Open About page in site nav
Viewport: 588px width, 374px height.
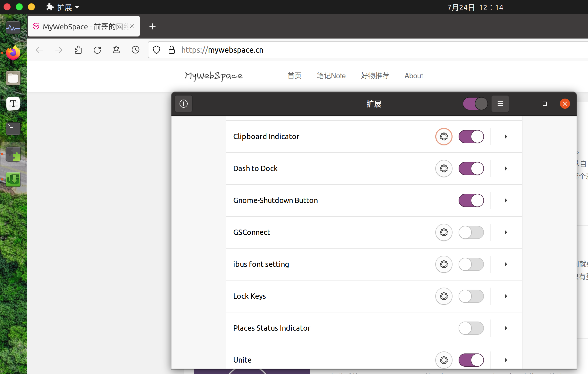pyautogui.click(x=414, y=76)
